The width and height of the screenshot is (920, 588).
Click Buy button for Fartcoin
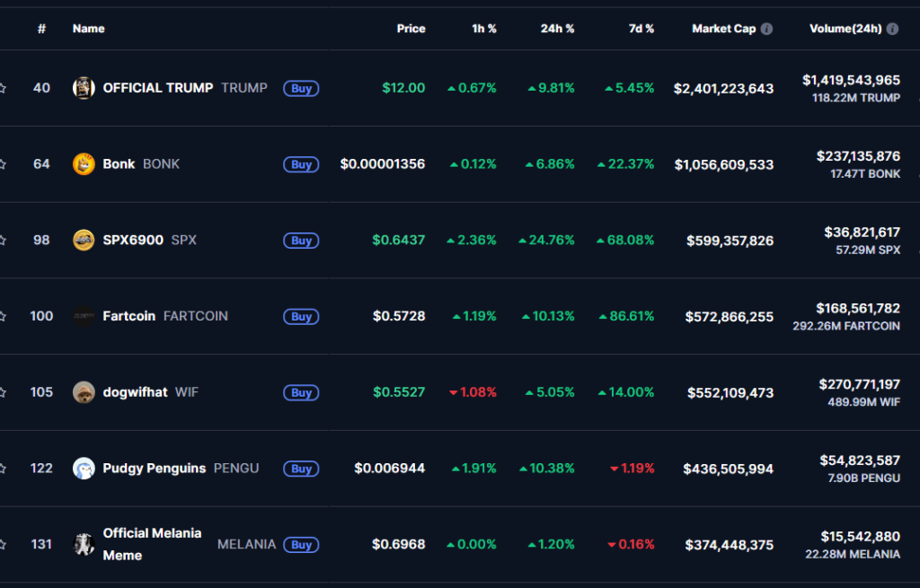[301, 317]
